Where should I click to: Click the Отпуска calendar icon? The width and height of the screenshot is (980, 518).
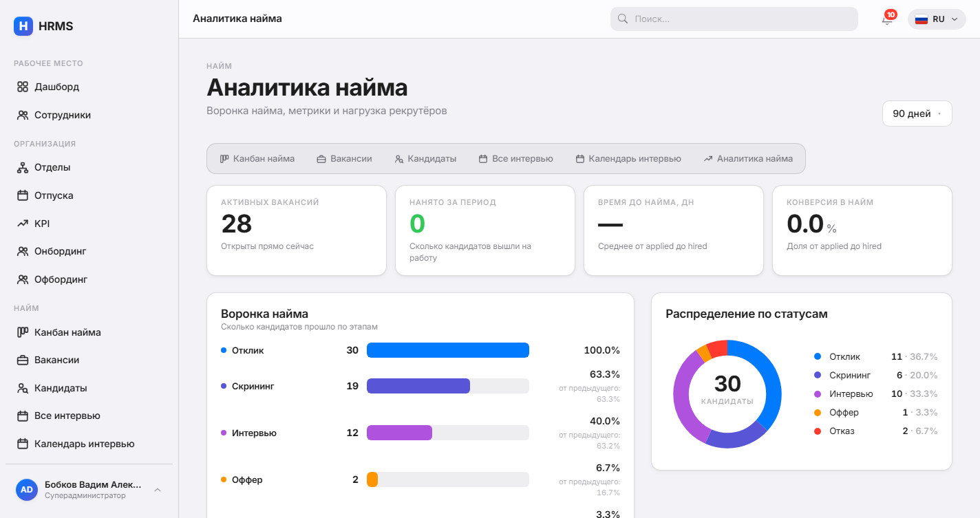pos(23,195)
